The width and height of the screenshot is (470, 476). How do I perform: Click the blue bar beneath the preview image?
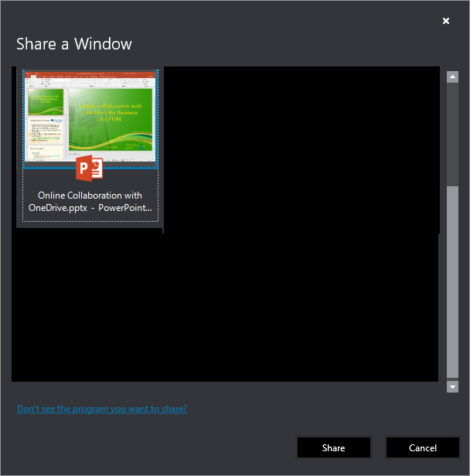[90, 165]
